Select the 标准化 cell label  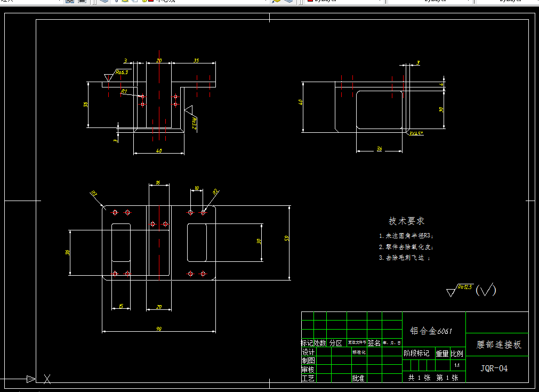359,352
